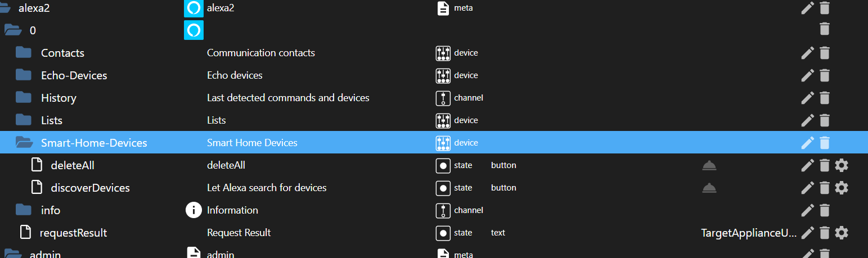This screenshot has width=868, height=258.
Task: Edit the info channel object
Action: coord(807,210)
